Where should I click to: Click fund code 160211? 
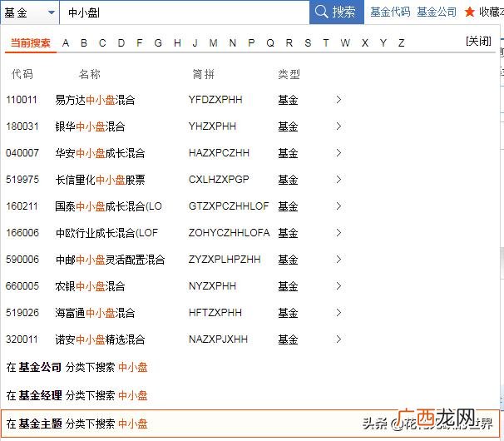tap(22, 206)
